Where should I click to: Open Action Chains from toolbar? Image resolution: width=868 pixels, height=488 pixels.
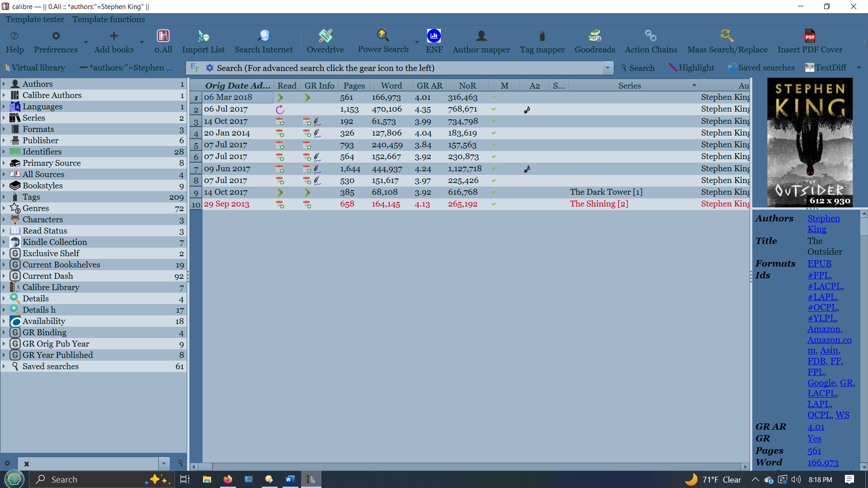click(651, 36)
